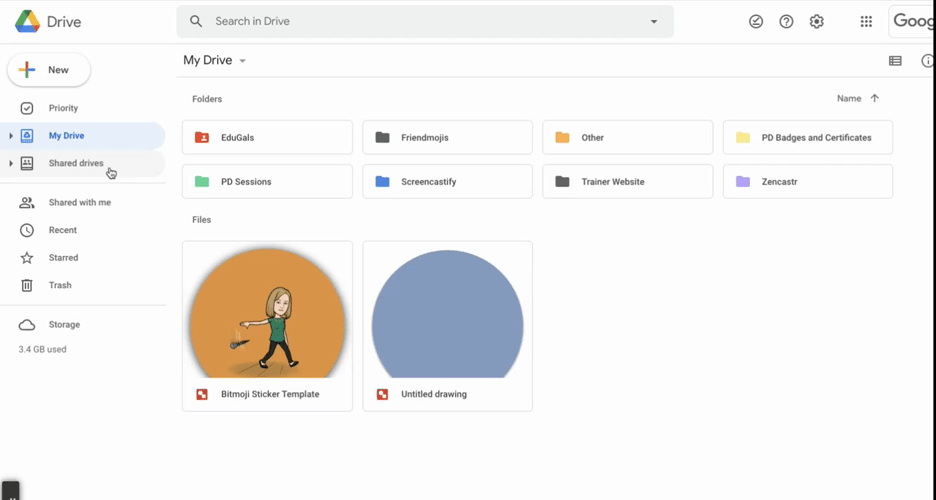Image resolution: width=936 pixels, height=500 pixels.
Task: Reverse sort direction arrow
Action: point(875,98)
